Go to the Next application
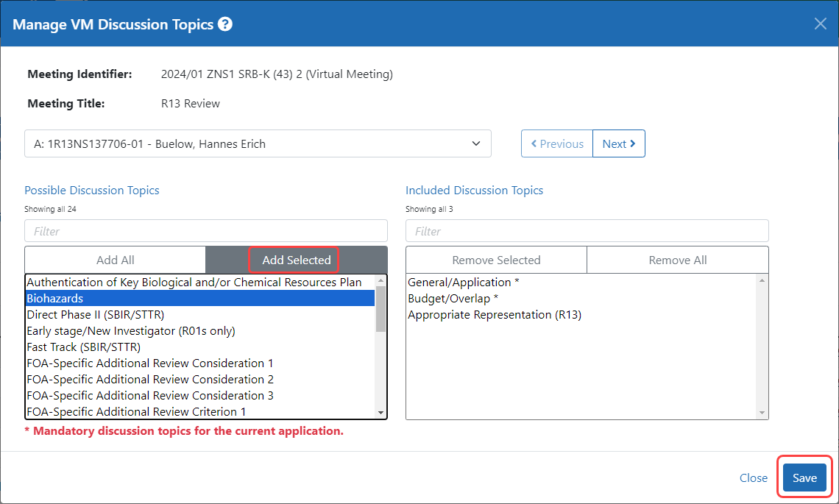Image resolution: width=839 pixels, height=504 pixels. pos(619,143)
